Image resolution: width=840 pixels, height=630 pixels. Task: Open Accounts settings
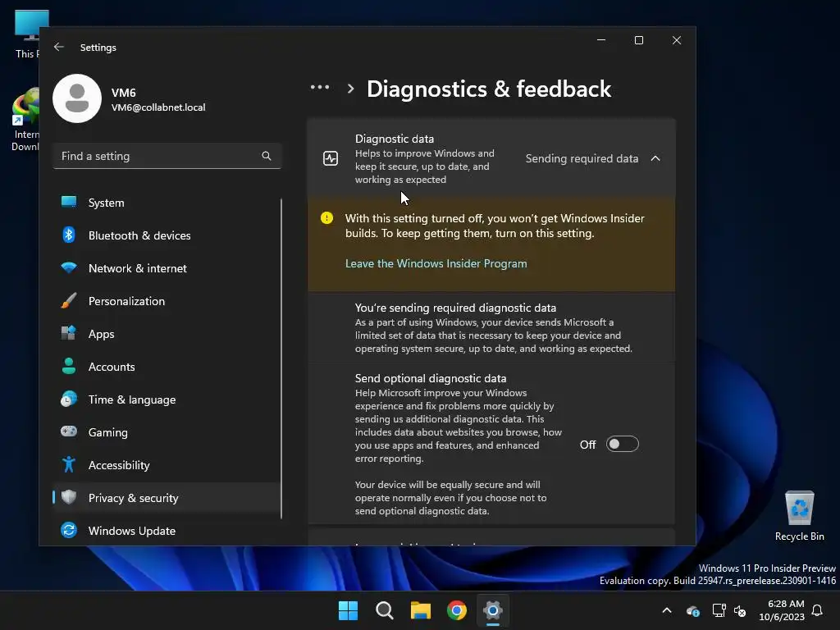167,367
